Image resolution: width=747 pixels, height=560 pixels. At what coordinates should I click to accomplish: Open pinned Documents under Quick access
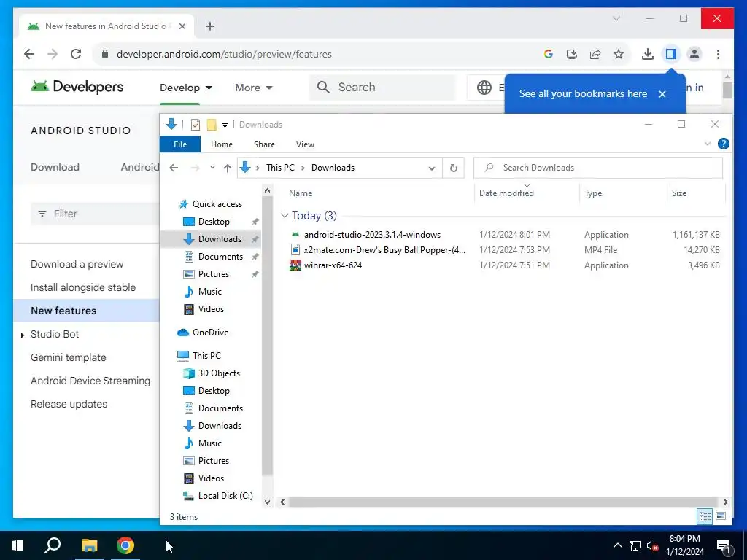pos(220,256)
